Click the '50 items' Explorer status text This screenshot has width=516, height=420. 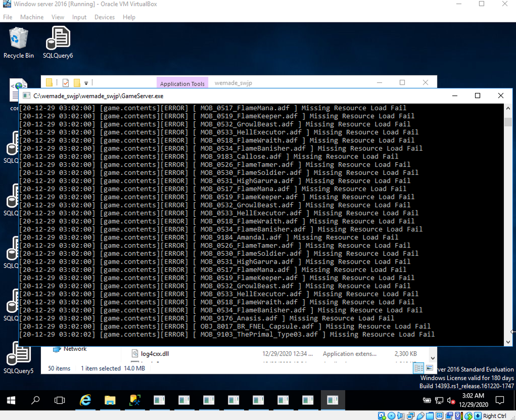pos(59,369)
